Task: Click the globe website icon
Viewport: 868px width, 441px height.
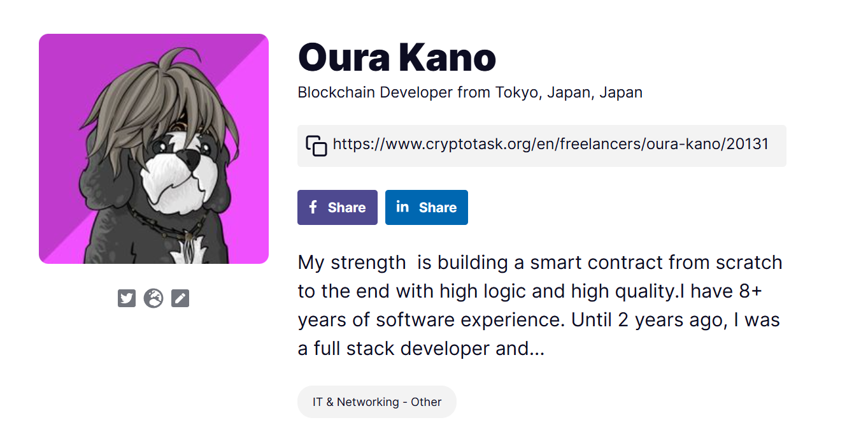Action: point(153,298)
